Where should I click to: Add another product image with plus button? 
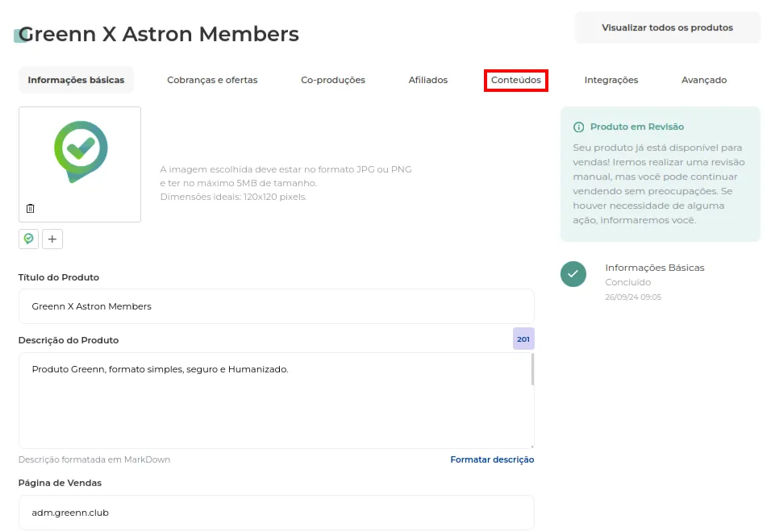[52, 239]
